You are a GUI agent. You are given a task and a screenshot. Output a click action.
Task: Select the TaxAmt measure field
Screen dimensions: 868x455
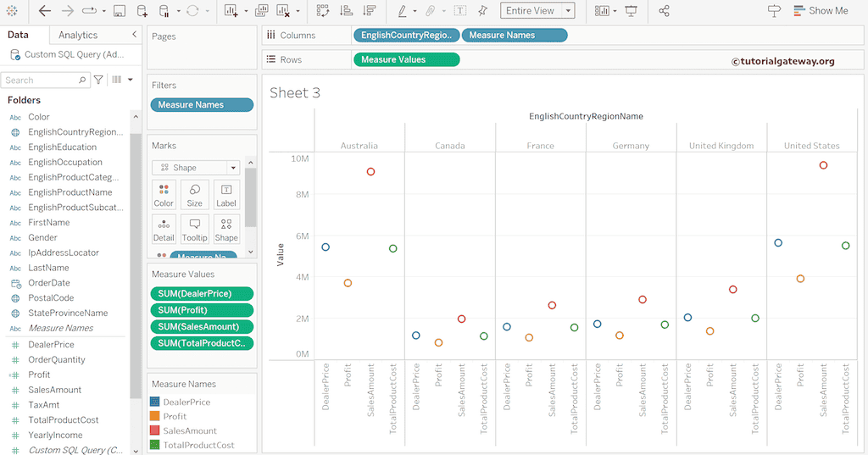tap(44, 405)
